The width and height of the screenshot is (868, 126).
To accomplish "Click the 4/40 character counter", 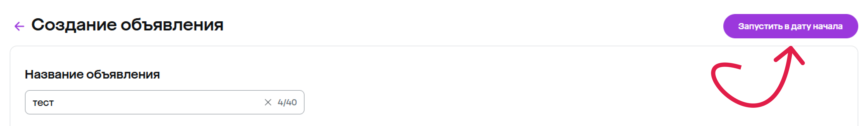I will click(x=287, y=102).
